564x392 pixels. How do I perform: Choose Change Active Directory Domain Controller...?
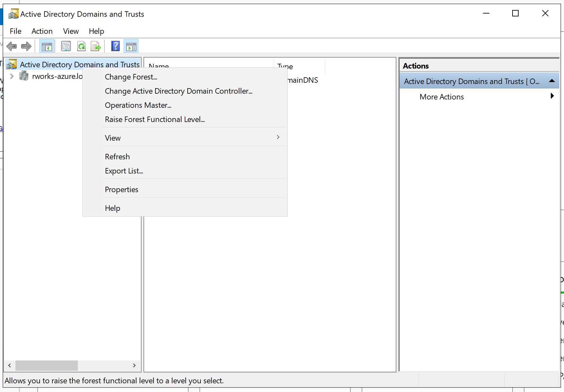coord(185,91)
